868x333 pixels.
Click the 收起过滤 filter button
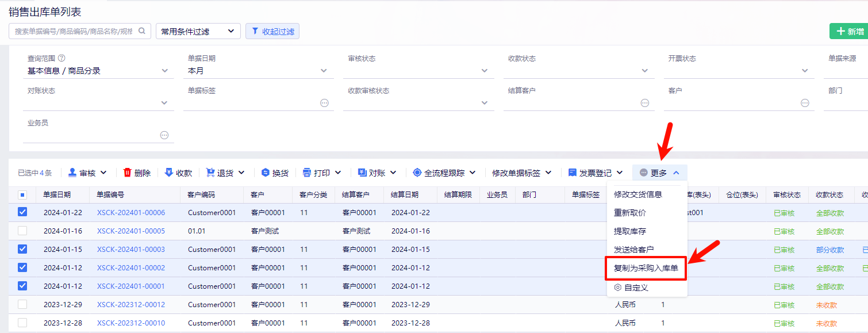tap(272, 32)
